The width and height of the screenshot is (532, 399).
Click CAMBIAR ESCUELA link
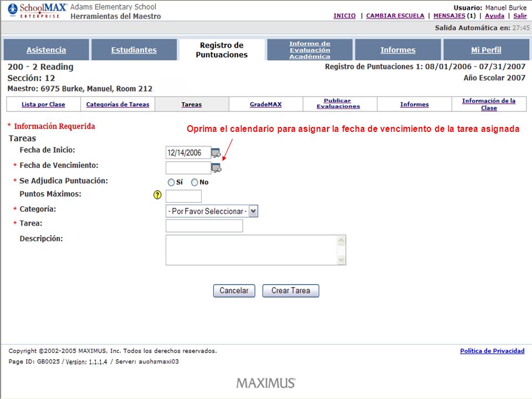point(395,16)
